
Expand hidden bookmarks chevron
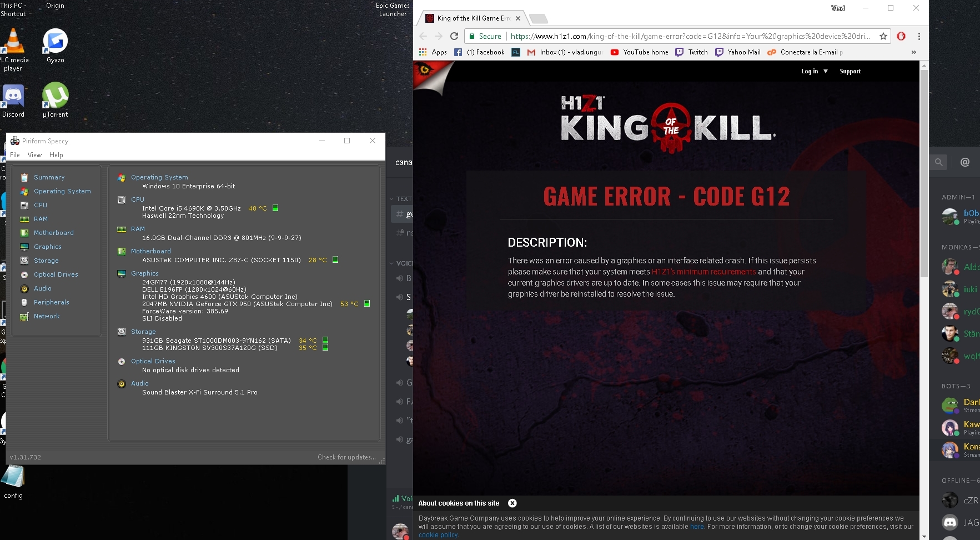click(x=913, y=52)
